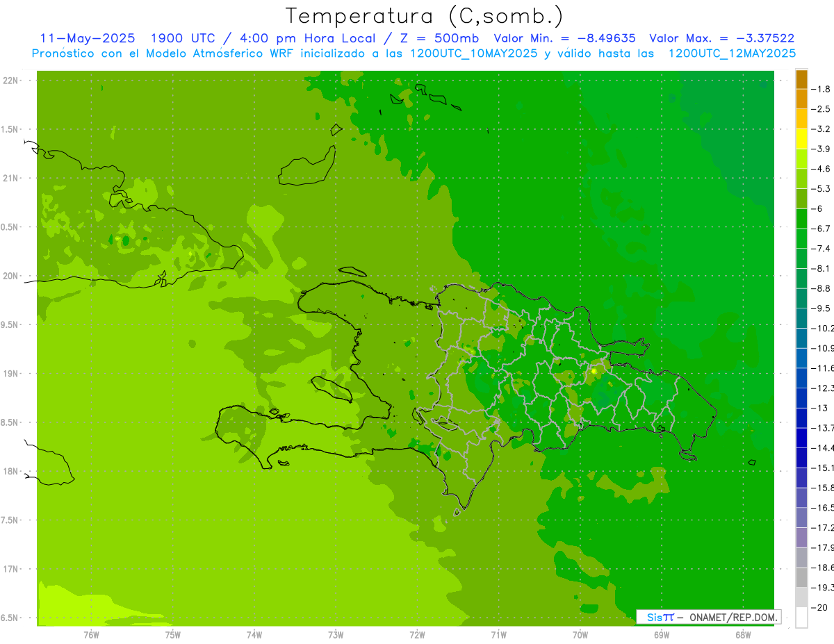Click the 71W longitude label
Viewport: 834px width, 644px height.
(498, 634)
